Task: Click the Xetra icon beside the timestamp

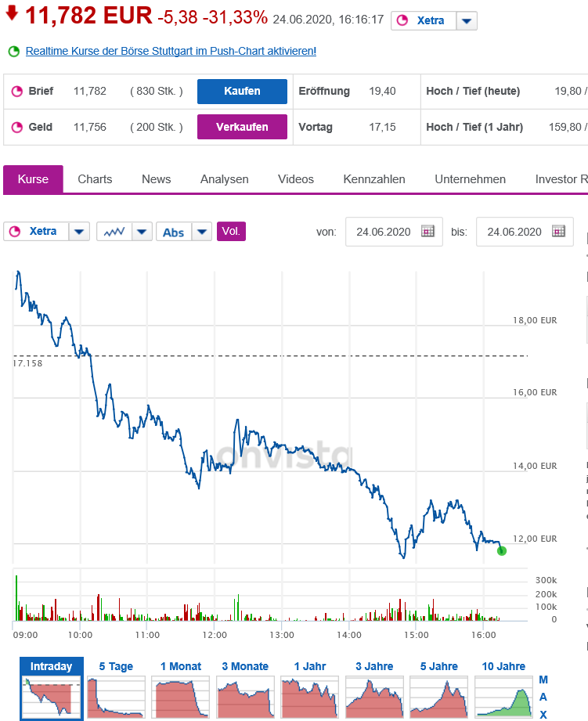Action: click(402, 20)
